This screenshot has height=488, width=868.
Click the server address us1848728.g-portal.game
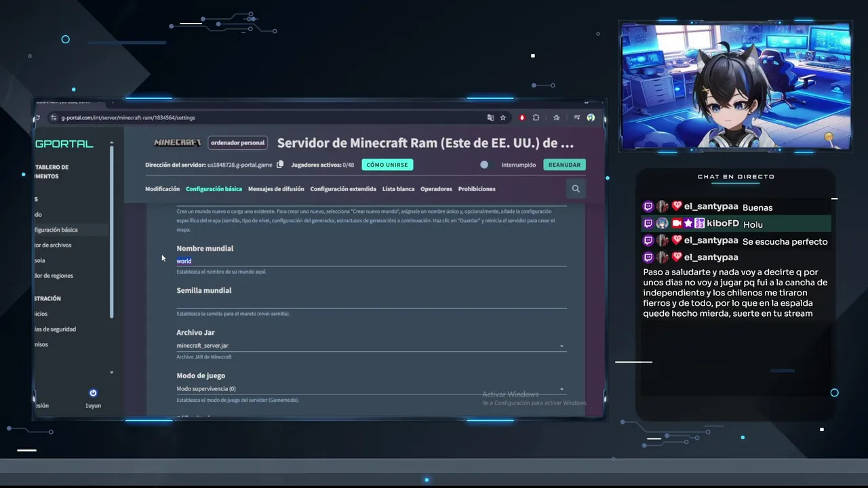pos(239,165)
